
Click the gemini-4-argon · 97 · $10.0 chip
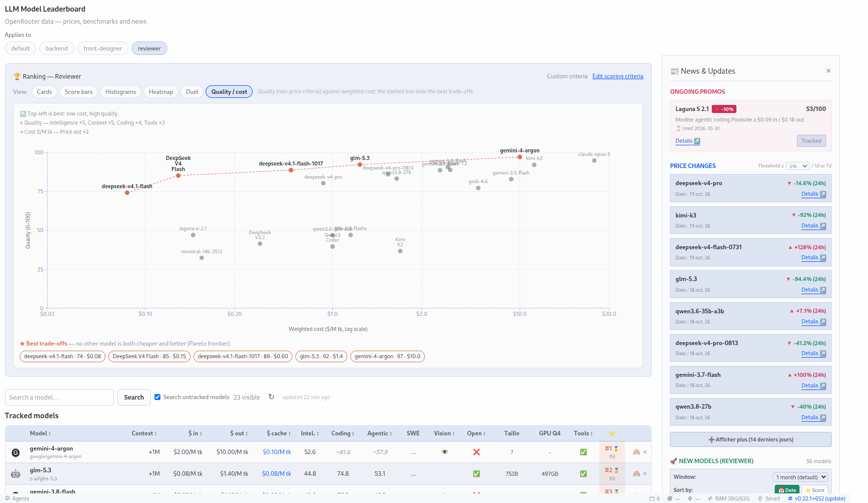pos(387,357)
